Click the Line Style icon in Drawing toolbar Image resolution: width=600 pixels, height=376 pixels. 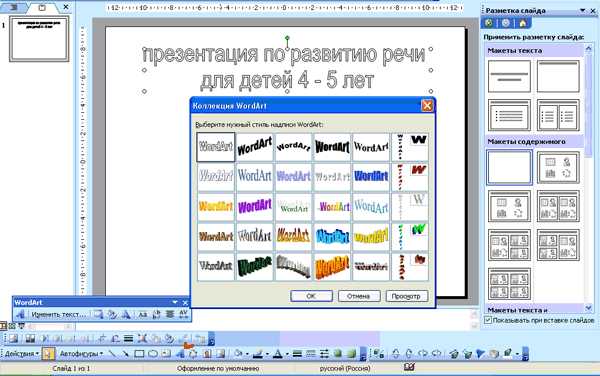(x=297, y=354)
